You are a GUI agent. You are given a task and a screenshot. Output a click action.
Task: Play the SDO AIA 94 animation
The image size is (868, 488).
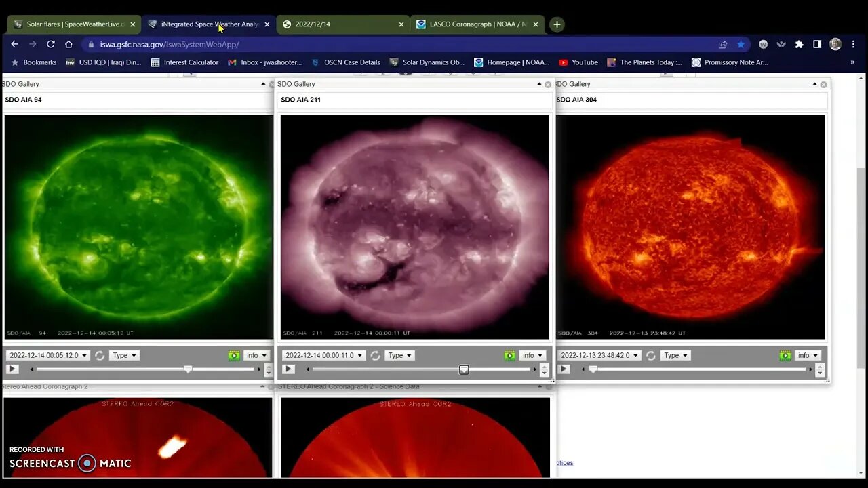[12, 369]
